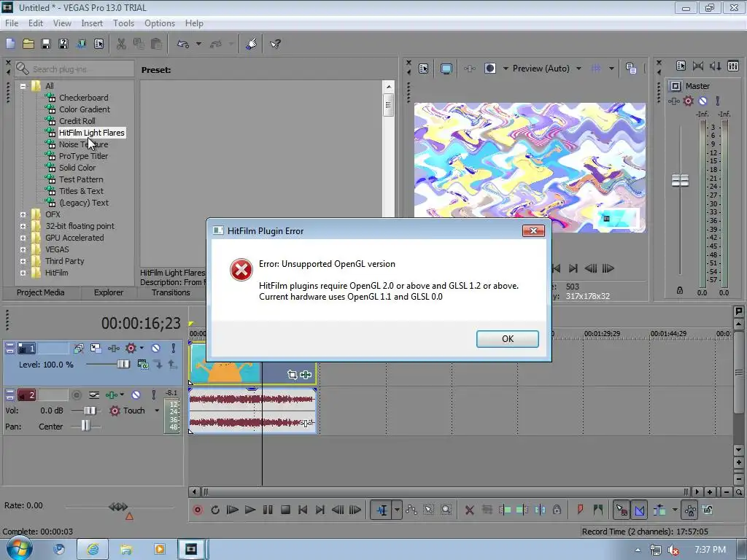747x560 pixels.
Task: Click the Cut scissors toolbar icon
Action: tap(121, 44)
